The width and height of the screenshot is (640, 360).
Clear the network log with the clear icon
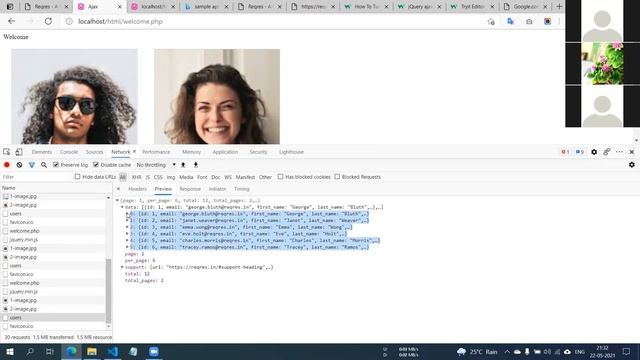19,165
